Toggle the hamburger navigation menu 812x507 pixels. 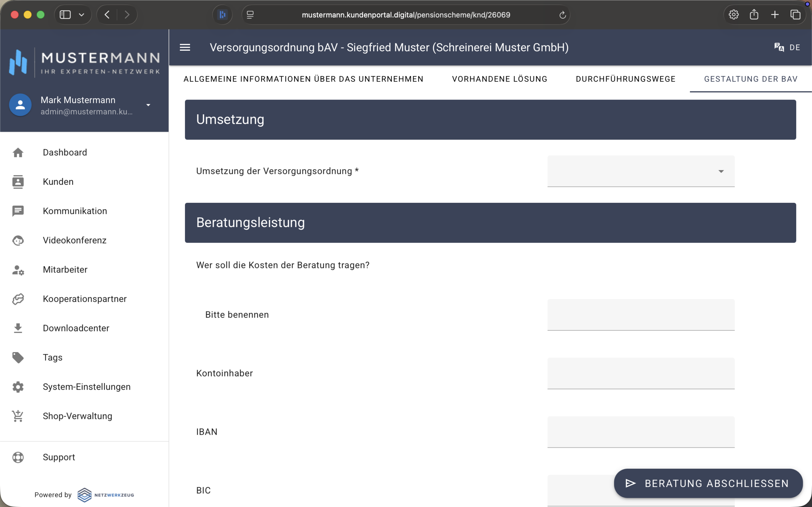185,47
